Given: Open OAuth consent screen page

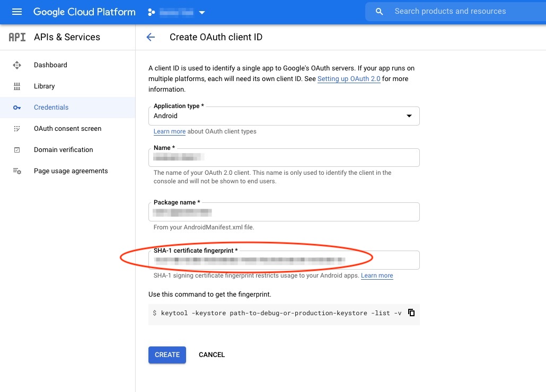Looking at the screenshot, I should click(67, 129).
